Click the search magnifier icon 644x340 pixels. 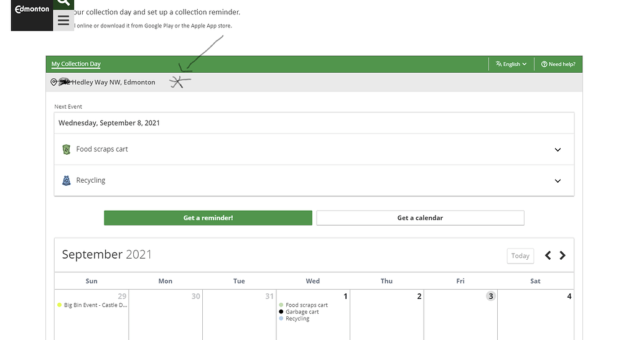63,3
